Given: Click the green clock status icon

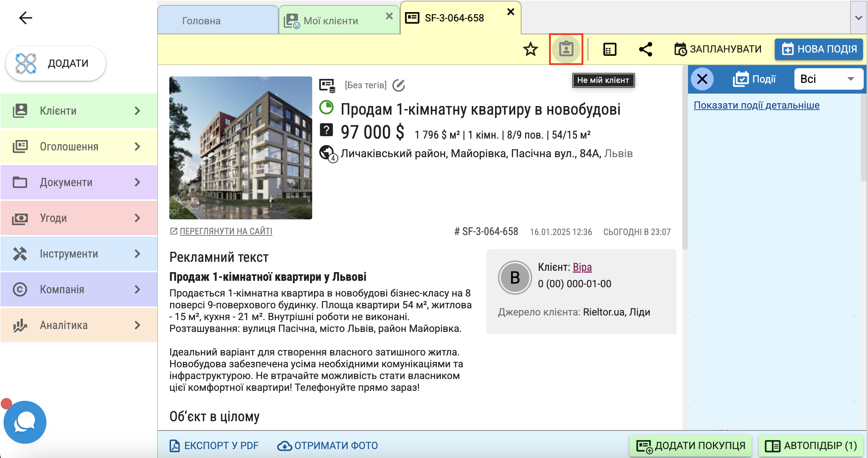Looking at the screenshot, I should [326, 108].
